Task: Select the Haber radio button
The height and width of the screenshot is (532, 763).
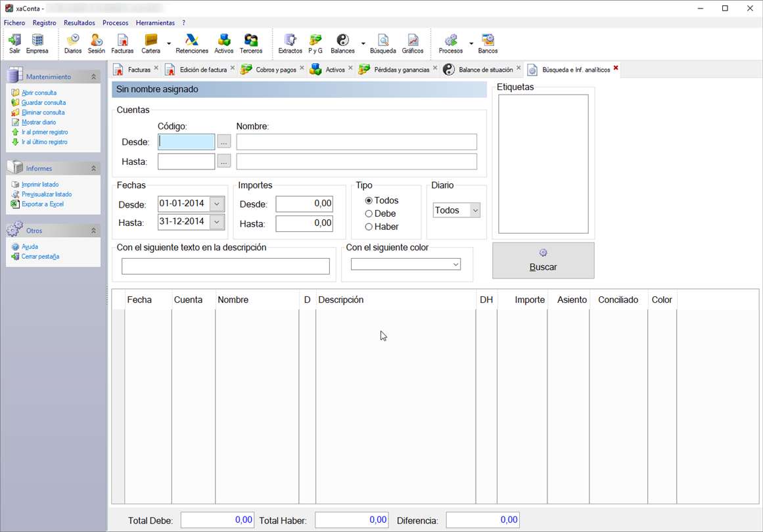Action: point(369,227)
